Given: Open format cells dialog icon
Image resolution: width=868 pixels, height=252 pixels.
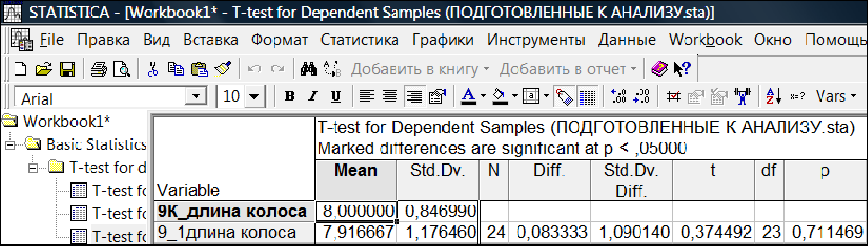Looking at the screenshot, I should point(437,96).
